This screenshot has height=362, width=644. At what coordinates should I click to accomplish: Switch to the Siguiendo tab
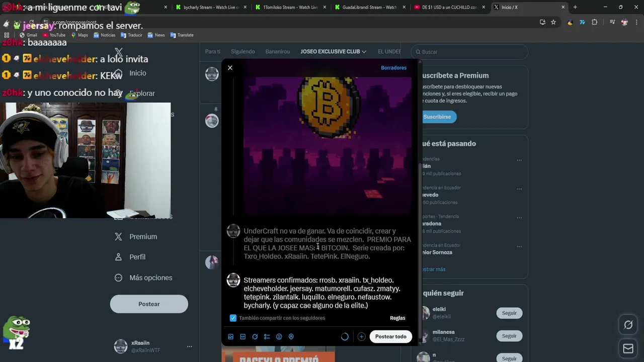(243, 52)
